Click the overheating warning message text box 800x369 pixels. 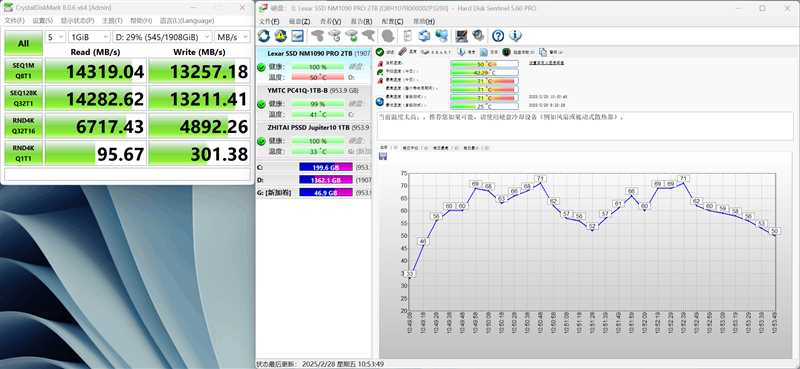pos(585,126)
